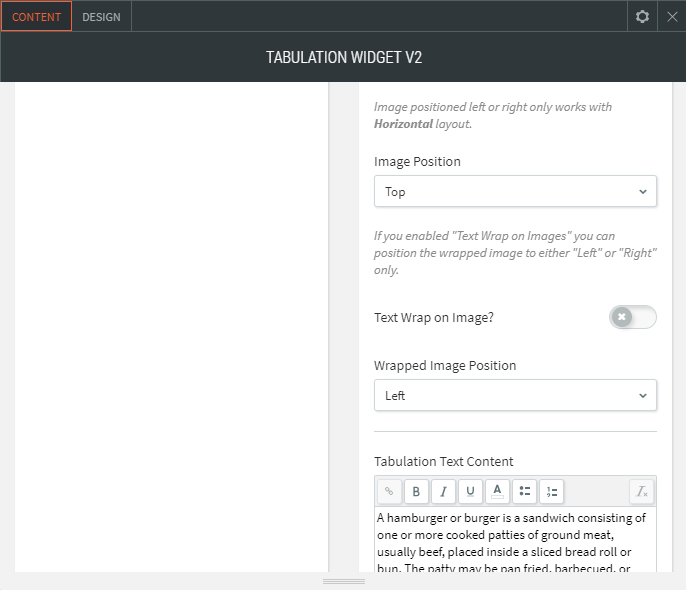This screenshot has height=590, width=686.
Task: Click into the Tabulation Text Content editor
Action: (x=515, y=540)
